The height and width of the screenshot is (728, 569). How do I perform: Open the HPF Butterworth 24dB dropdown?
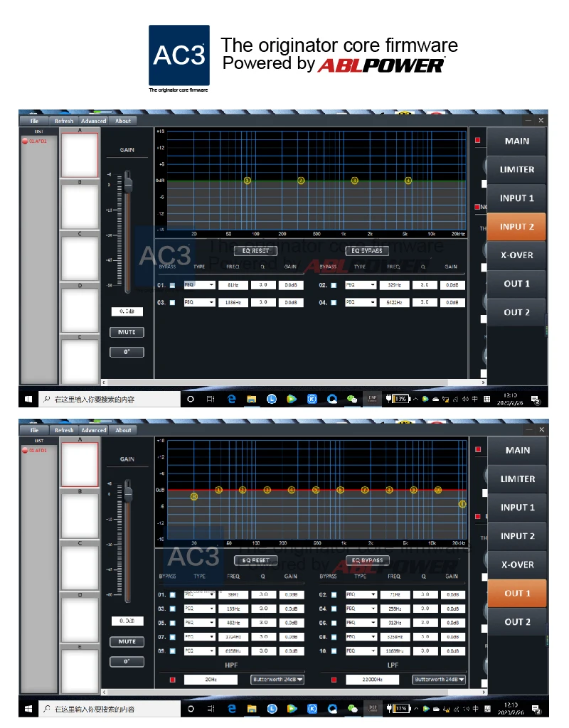coord(277,680)
